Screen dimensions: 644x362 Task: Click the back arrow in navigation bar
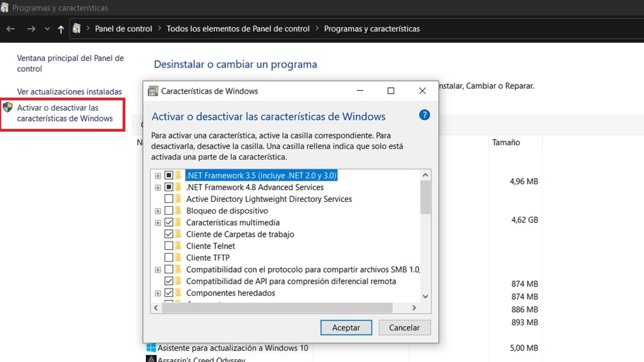pos(11,29)
